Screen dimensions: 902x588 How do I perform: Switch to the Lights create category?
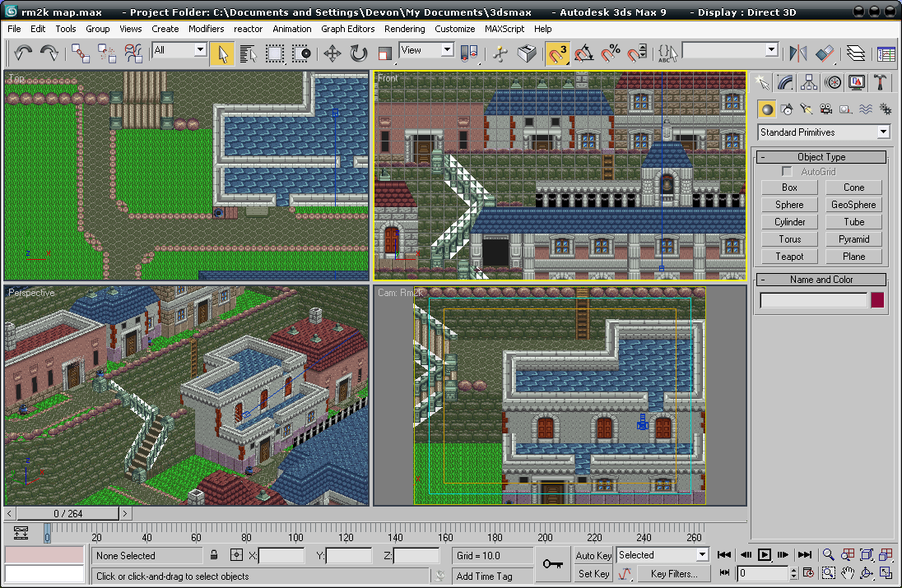807,109
